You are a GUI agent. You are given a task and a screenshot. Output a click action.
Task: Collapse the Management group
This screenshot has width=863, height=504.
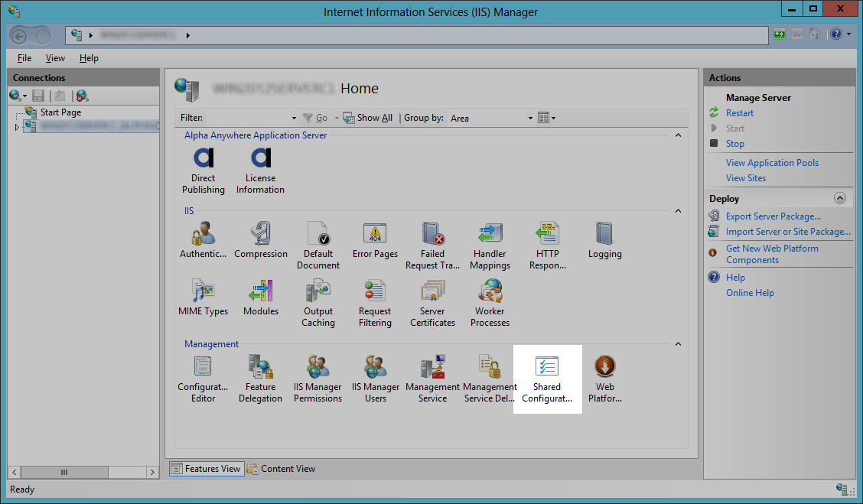[x=678, y=344]
